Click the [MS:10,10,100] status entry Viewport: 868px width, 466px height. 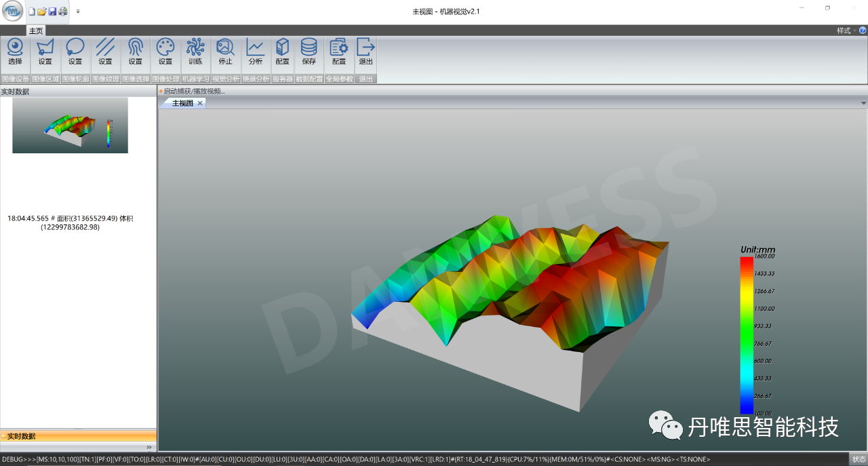[57, 459]
